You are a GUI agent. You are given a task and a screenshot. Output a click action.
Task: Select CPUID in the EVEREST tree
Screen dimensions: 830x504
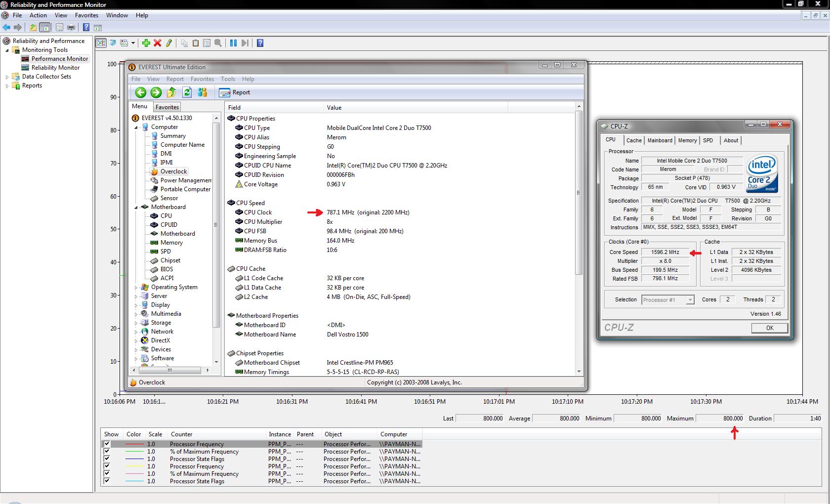(168, 225)
